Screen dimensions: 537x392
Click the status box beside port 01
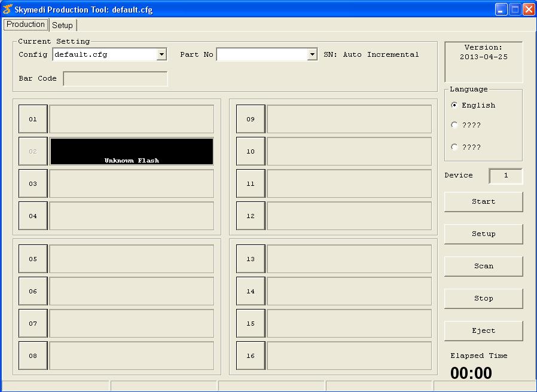[x=132, y=119]
